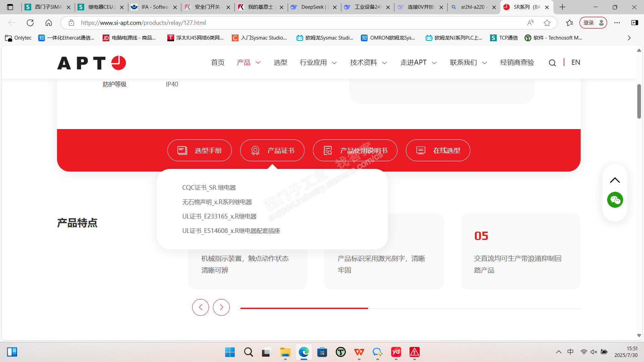
Task: Open the WeChat contact floating icon
Action: click(615, 200)
